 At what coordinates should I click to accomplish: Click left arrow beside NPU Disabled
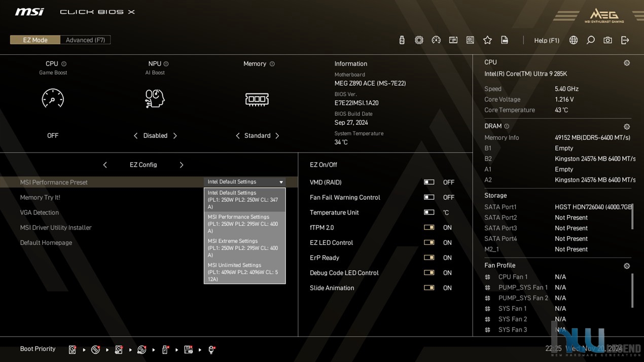[135, 136]
